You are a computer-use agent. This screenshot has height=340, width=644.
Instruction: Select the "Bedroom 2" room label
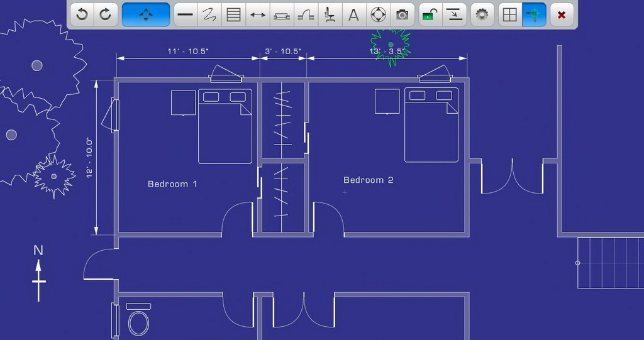click(369, 180)
